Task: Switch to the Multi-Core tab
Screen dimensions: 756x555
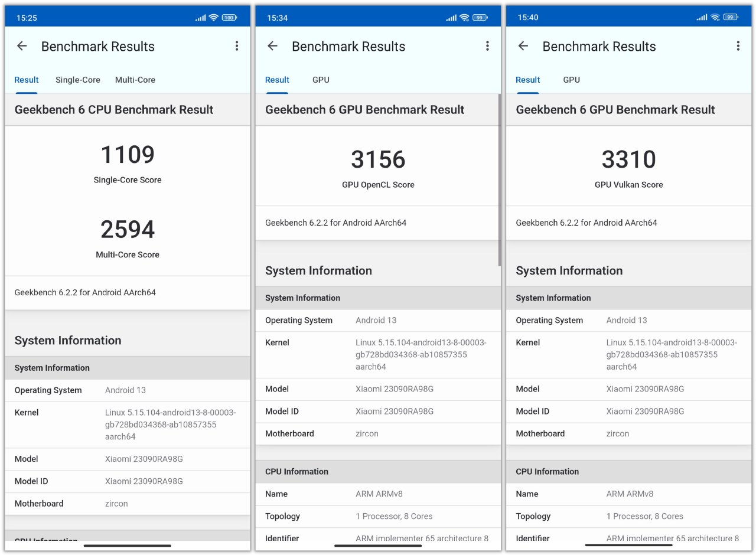Action: coord(135,80)
